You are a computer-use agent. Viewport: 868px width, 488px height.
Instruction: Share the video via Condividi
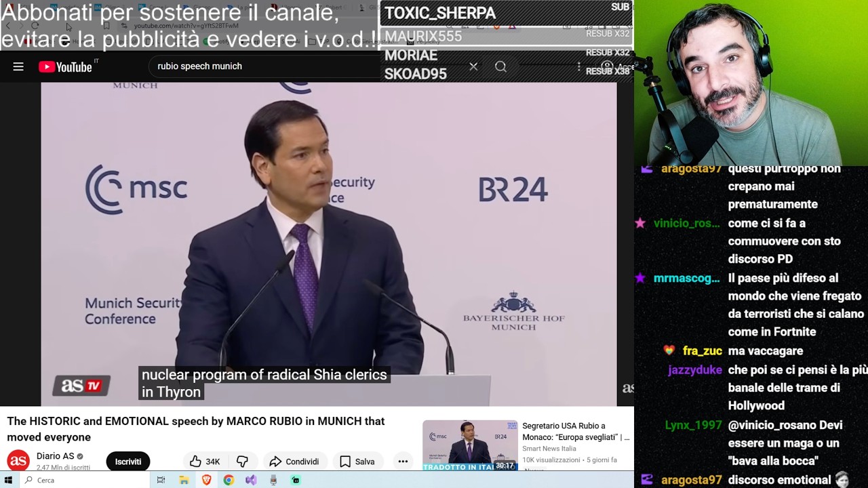[294, 462]
